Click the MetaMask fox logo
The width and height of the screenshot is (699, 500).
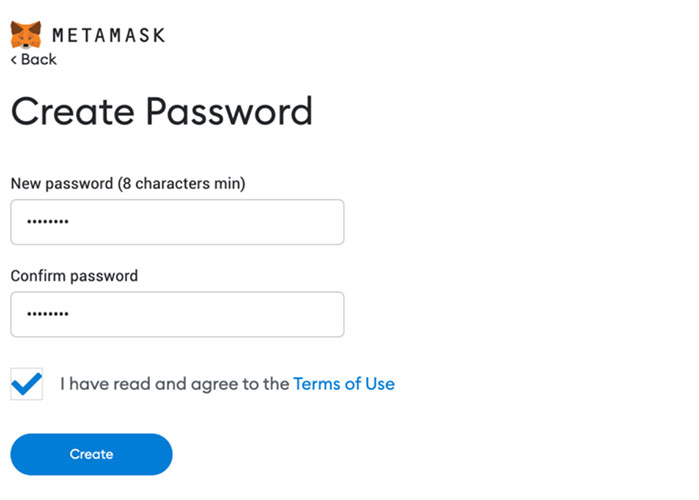pyautogui.click(x=26, y=34)
